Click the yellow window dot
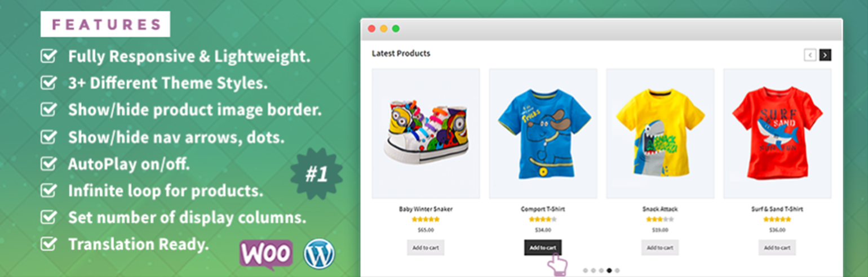 (383, 28)
